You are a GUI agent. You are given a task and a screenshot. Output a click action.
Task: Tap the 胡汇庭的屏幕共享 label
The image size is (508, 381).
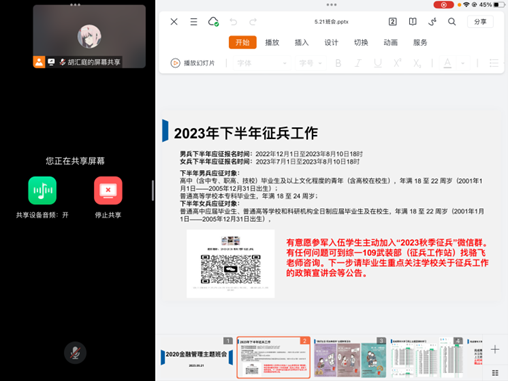(94, 62)
